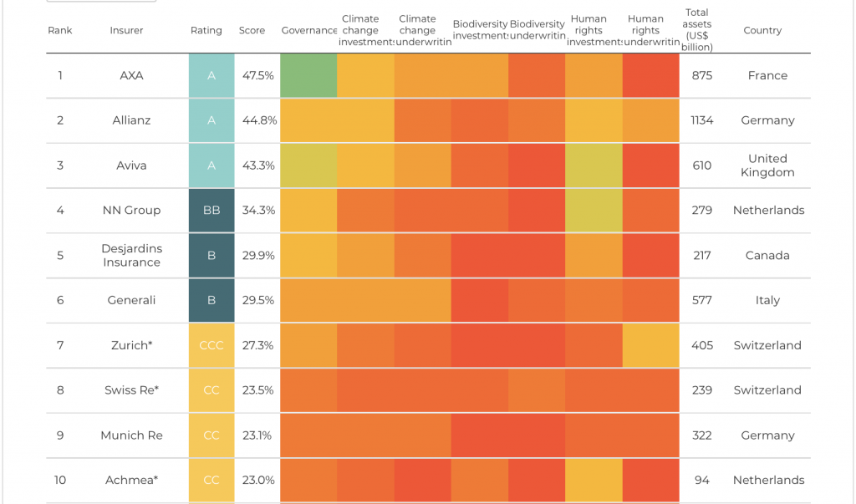Select Generali's B rating badge

pyautogui.click(x=211, y=301)
